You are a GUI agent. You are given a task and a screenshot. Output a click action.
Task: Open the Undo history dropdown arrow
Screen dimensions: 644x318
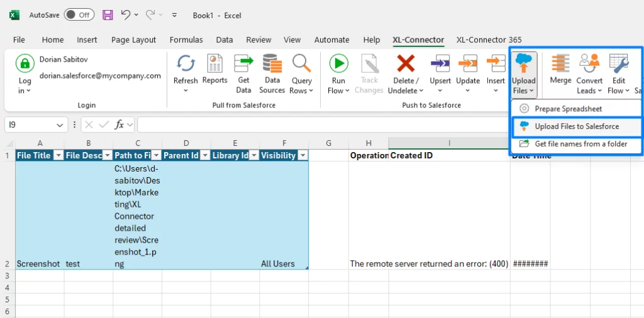(x=136, y=15)
